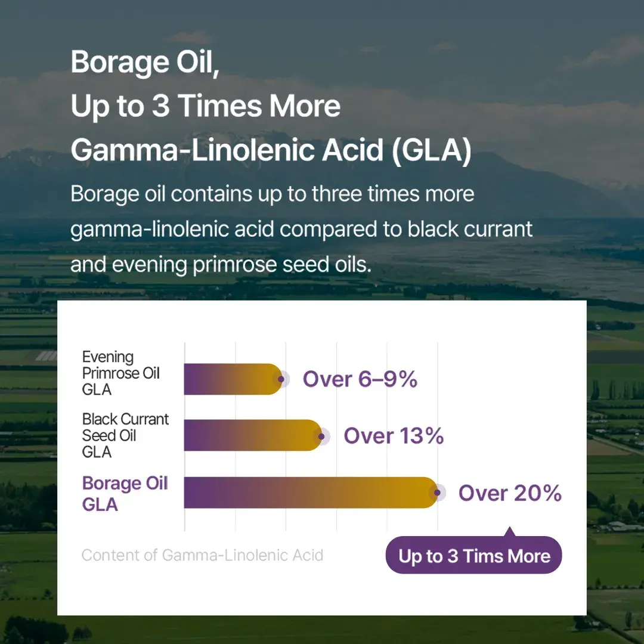This screenshot has width=644, height=644.
Task: Click the "Gamma-Linolenic Acid (GLA)" headline line
Action: (x=271, y=150)
